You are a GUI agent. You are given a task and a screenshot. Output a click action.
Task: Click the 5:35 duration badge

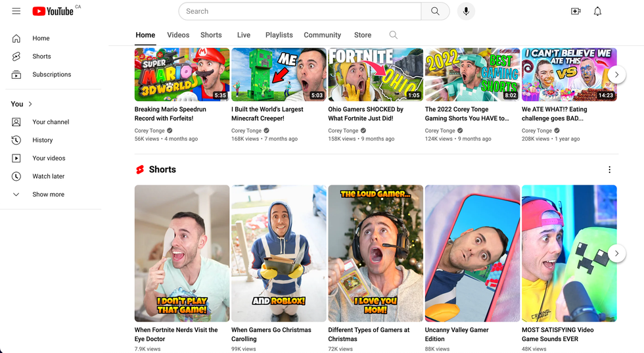(x=220, y=95)
